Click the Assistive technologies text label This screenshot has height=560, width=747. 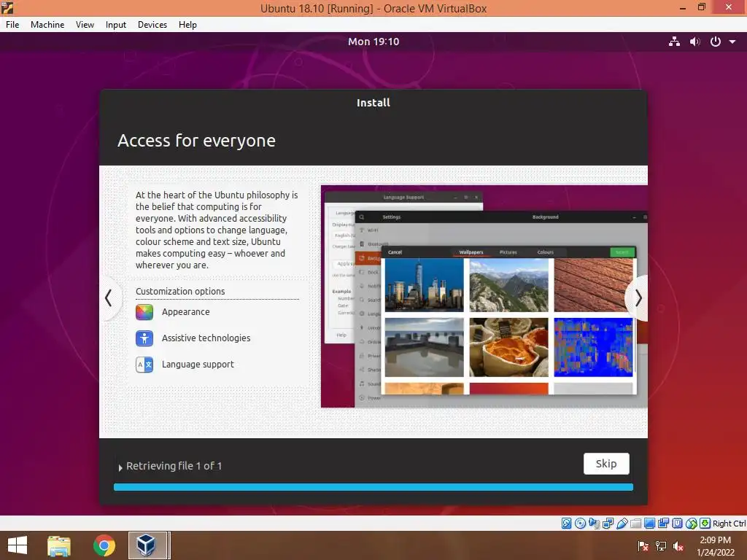(x=206, y=338)
